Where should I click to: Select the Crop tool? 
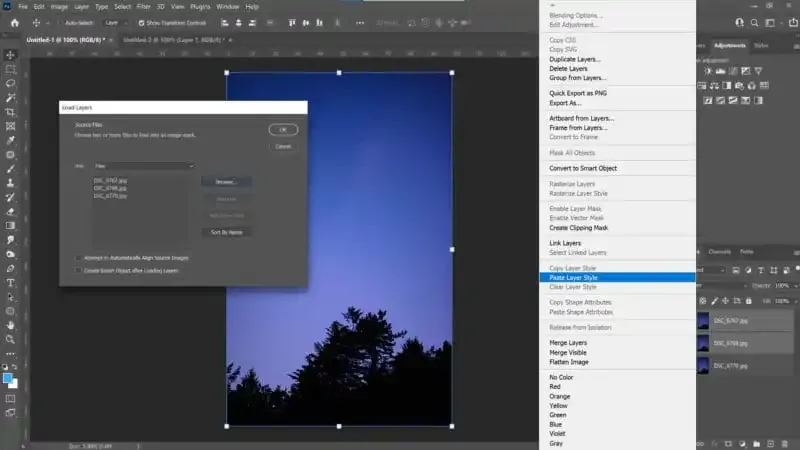coord(10,112)
